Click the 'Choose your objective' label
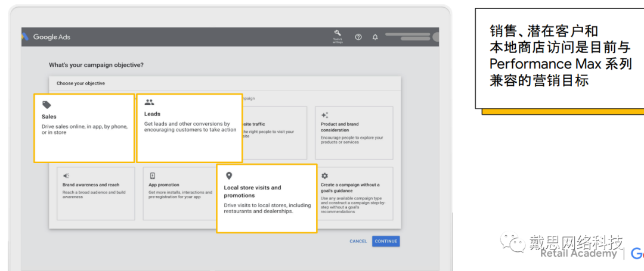Image resolution: width=644 pixels, height=271 pixels. click(80, 83)
